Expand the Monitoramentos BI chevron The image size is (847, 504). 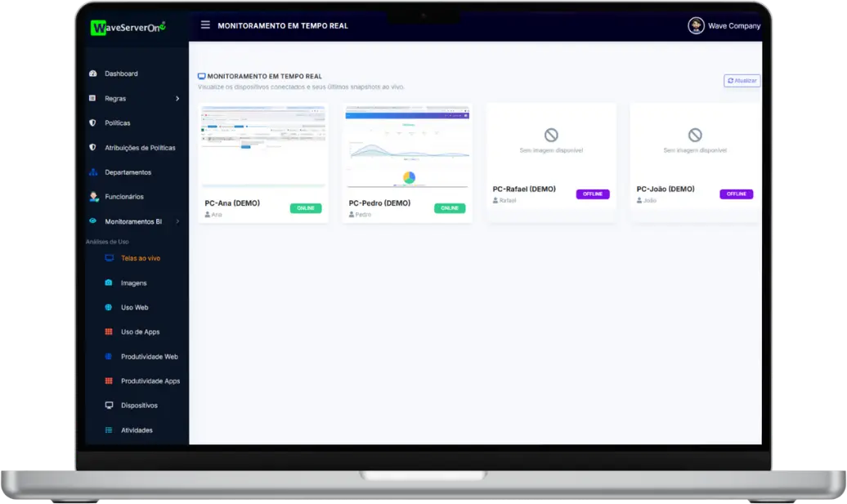(x=177, y=221)
